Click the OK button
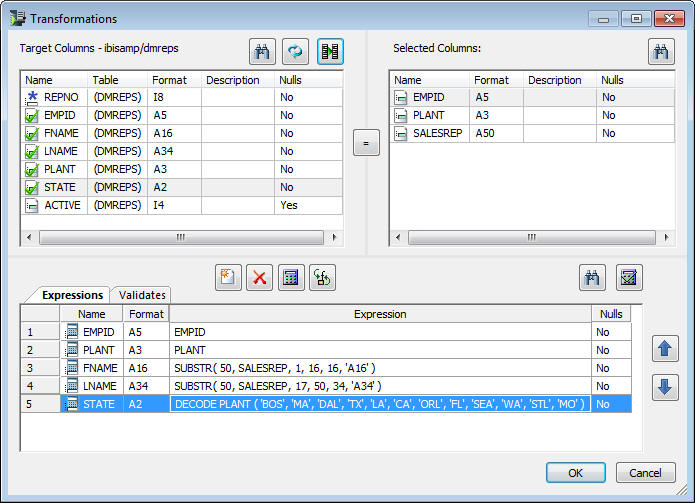Viewport: 695px width, 503px height. tap(575, 473)
